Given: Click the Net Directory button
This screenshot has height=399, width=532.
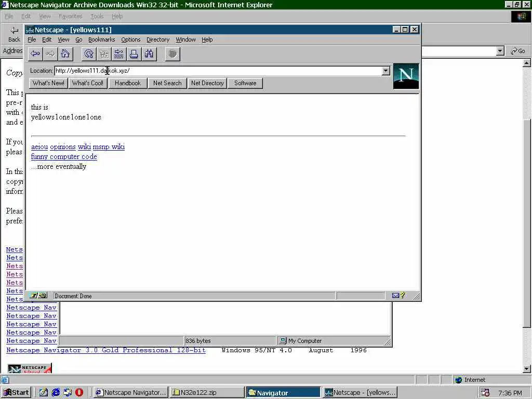Looking at the screenshot, I should coord(207,83).
